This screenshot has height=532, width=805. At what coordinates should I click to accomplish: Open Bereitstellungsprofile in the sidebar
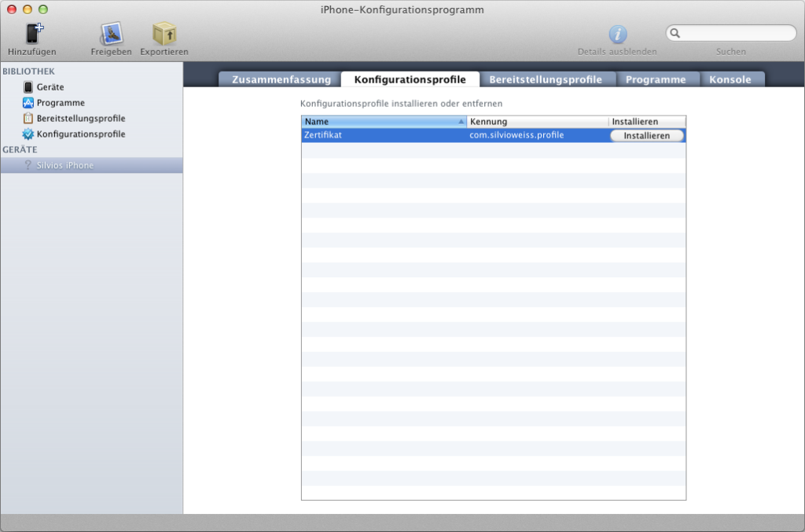(x=81, y=119)
